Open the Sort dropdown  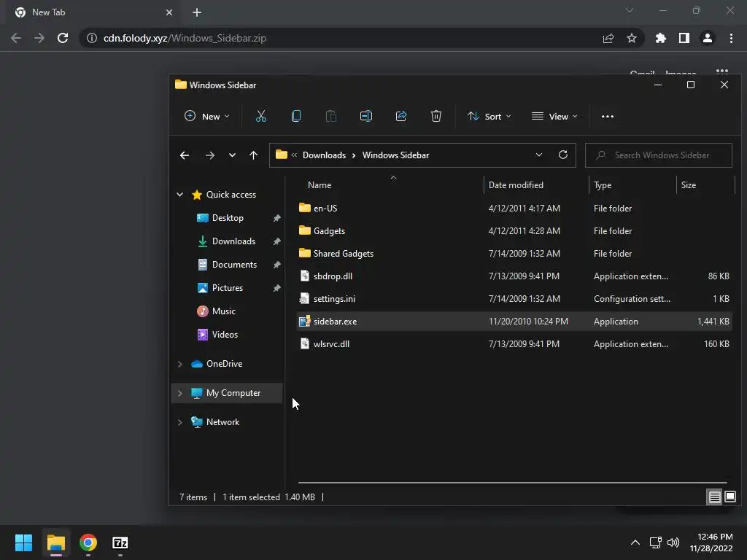click(489, 117)
